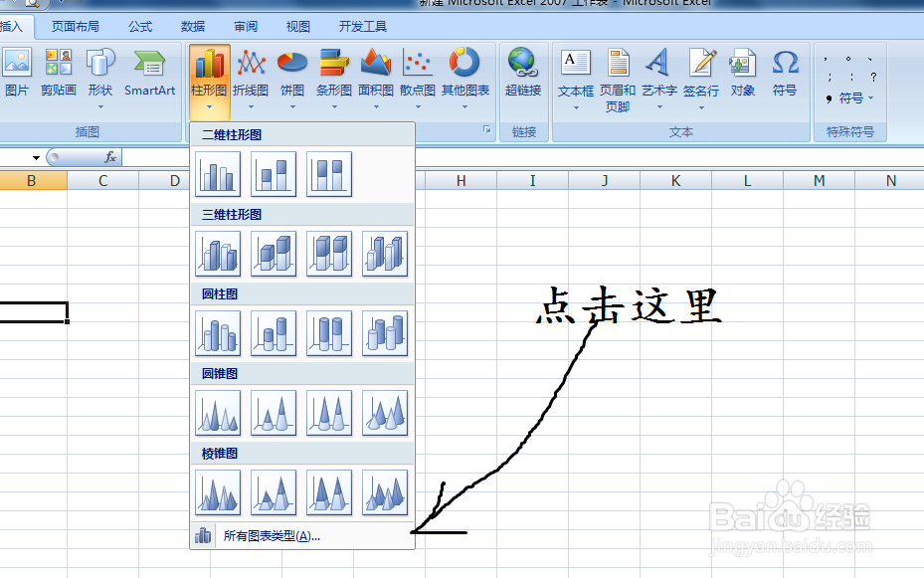Open the Omega Symbol (符号) dialog
This screenshot has height=578, width=924.
pyautogui.click(x=785, y=72)
